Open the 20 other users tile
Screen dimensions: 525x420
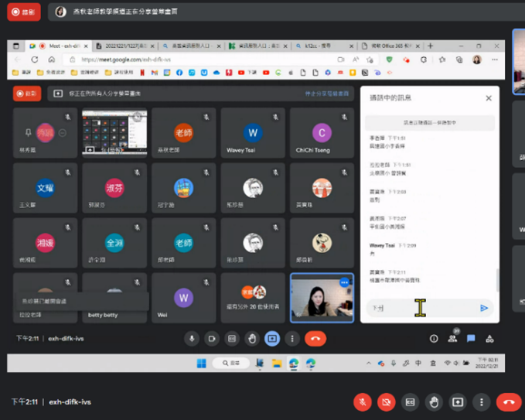point(253,298)
